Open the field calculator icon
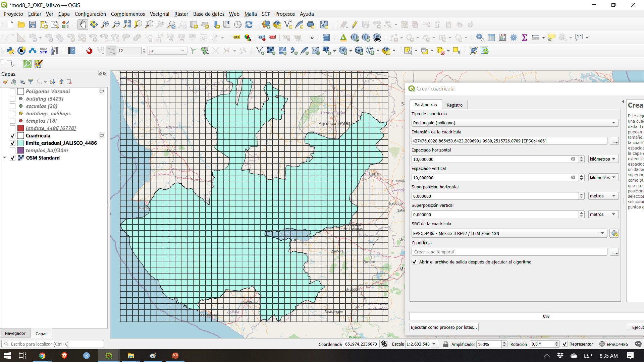Viewport: 644px width, 362px height. pyautogui.click(x=502, y=38)
